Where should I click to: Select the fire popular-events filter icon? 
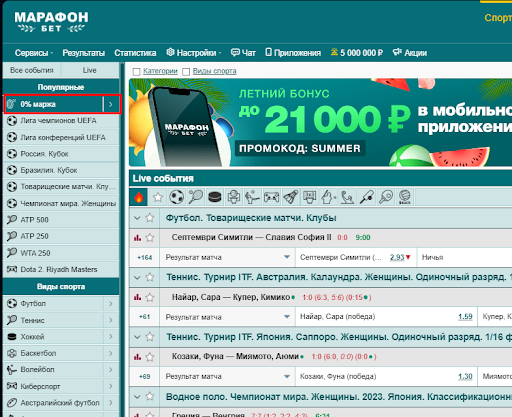pos(139,197)
